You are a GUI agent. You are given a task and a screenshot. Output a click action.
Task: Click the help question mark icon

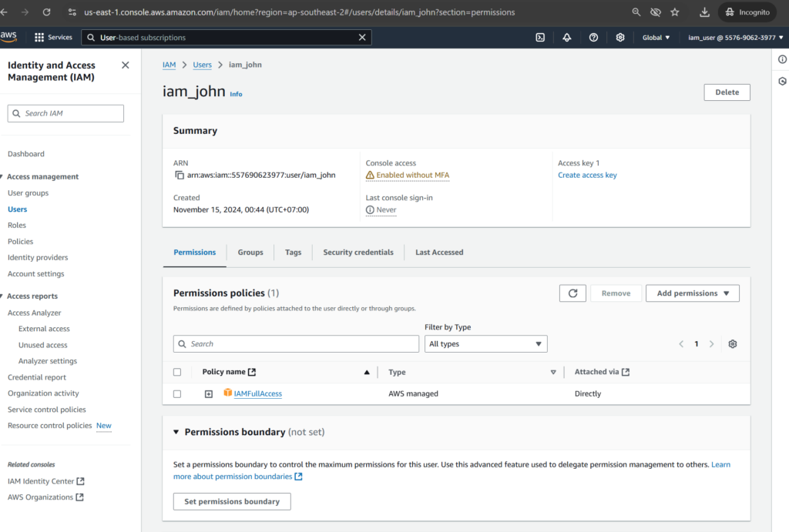pos(593,37)
